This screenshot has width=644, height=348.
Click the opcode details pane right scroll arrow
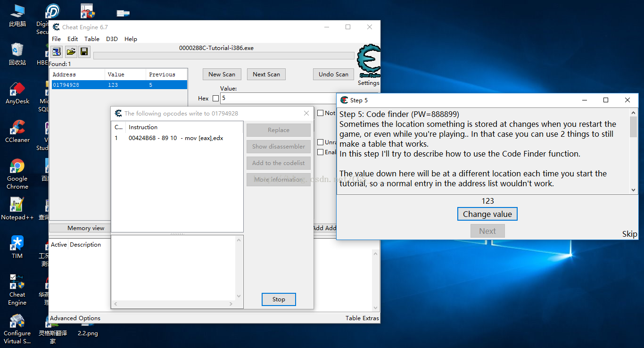point(231,304)
